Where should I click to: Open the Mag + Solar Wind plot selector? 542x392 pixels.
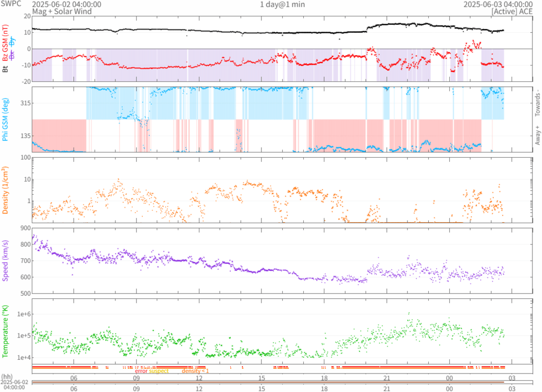click(x=61, y=11)
